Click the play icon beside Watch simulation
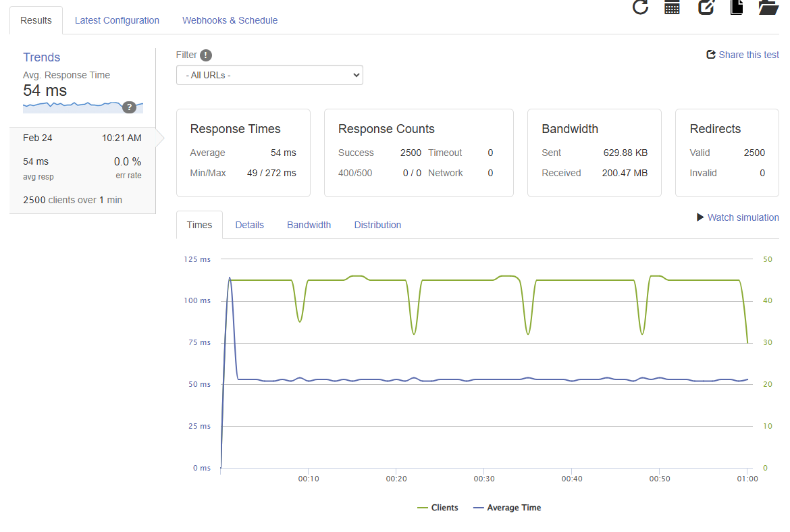This screenshot has width=790, height=532. pyautogui.click(x=700, y=217)
